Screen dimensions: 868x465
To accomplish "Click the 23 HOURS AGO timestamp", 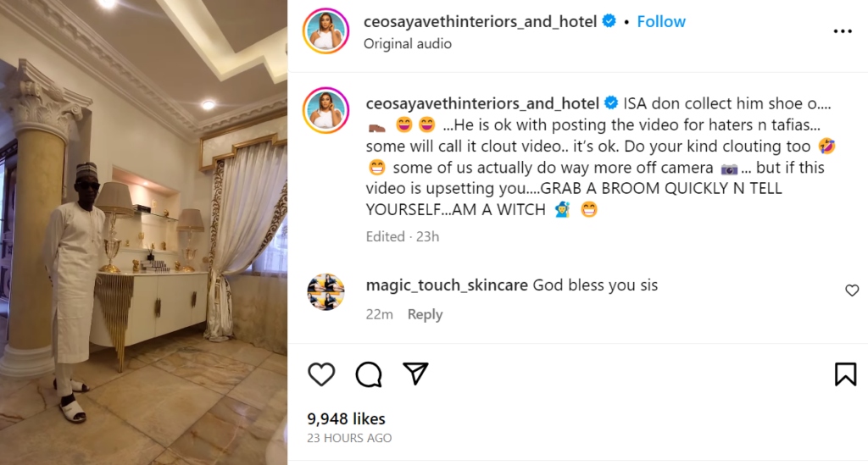I will (x=349, y=438).
